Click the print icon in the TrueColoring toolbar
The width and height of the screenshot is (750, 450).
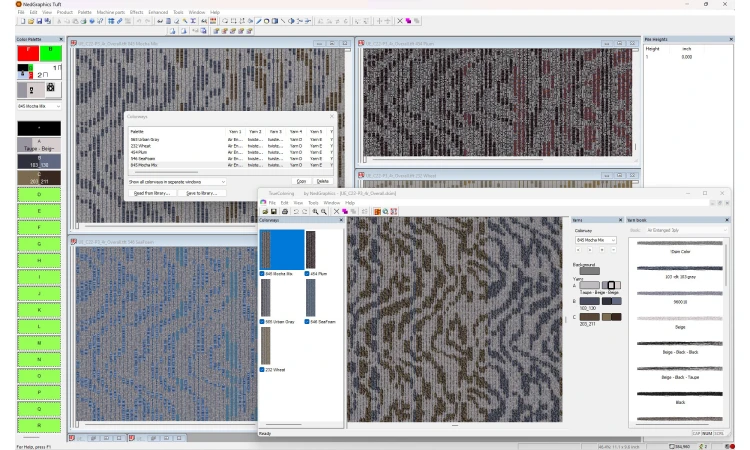click(284, 211)
